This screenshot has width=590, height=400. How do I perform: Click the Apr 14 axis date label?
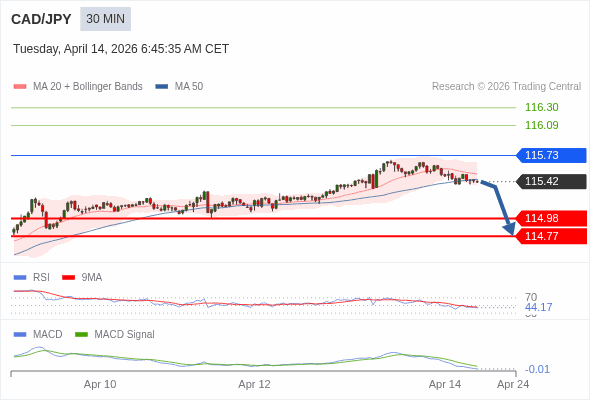(x=445, y=385)
